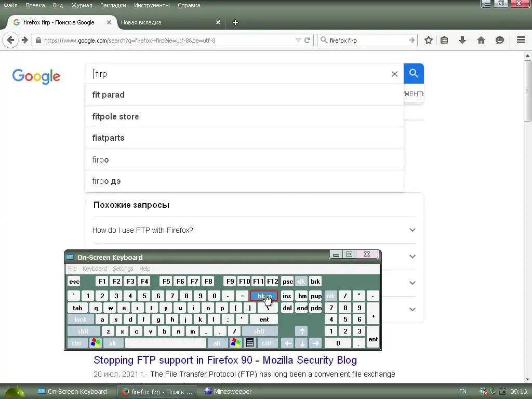Click the main ent key on keyboard
The width and height of the screenshot is (532, 399).
tap(264, 320)
